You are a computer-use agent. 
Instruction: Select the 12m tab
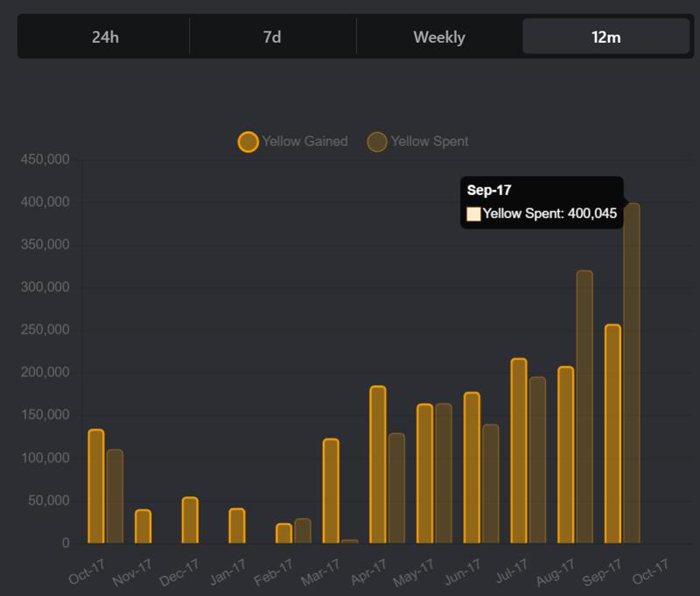(x=606, y=38)
